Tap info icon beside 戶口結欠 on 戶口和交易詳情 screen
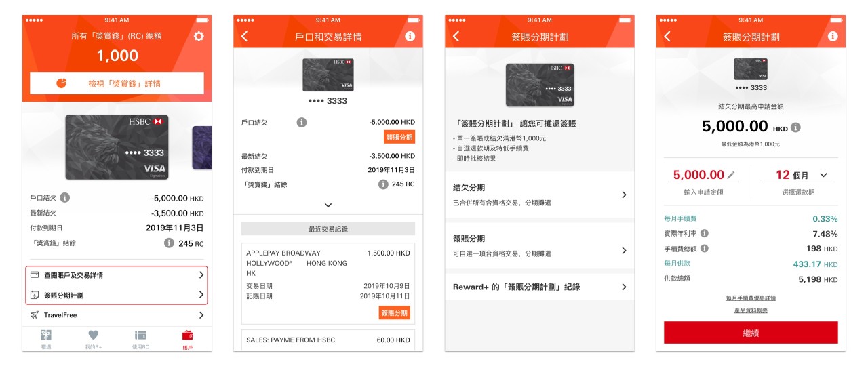This screenshot has width=868, height=366. [302, 123]
